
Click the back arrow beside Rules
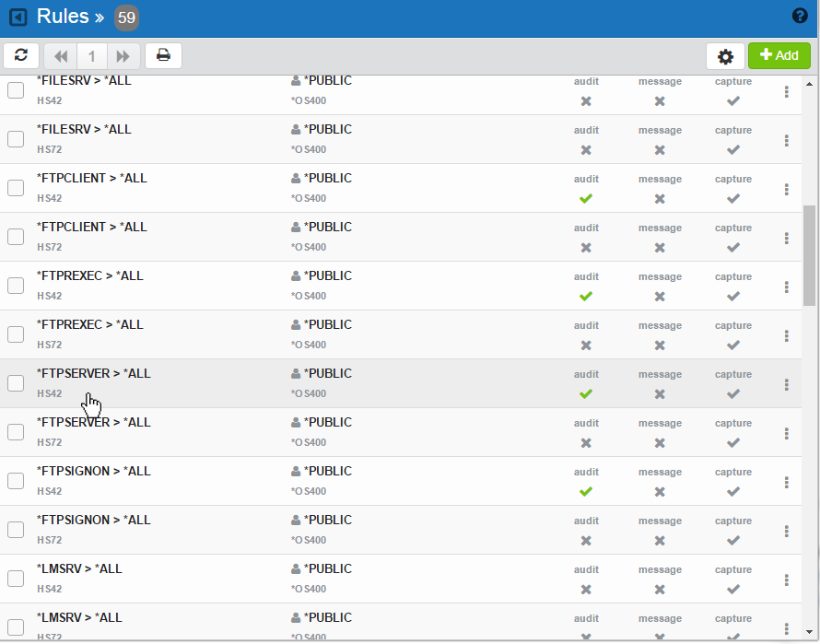(x=18, y=18)
